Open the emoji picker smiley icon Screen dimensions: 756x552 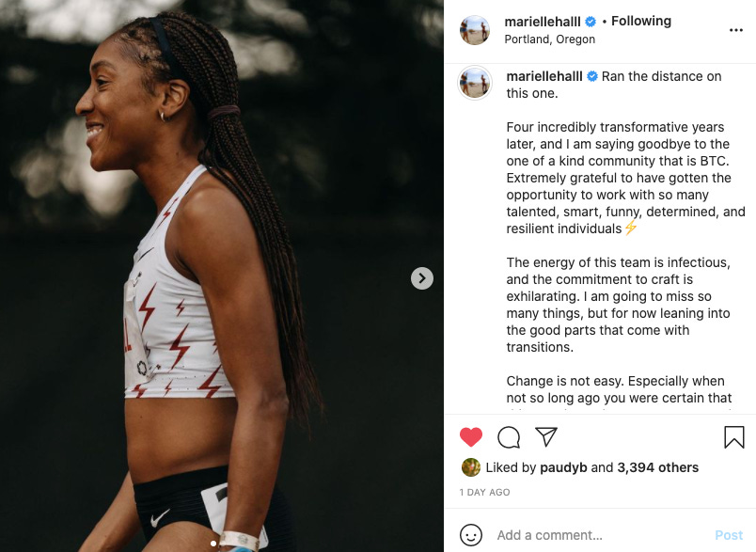pos(470,535)
